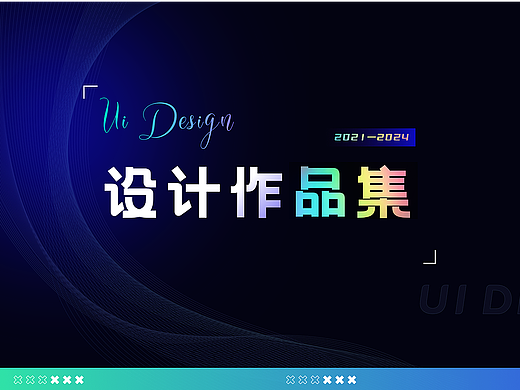Click the "设计作品集" main title
The image size is (520, 390).
click(258, 192)
